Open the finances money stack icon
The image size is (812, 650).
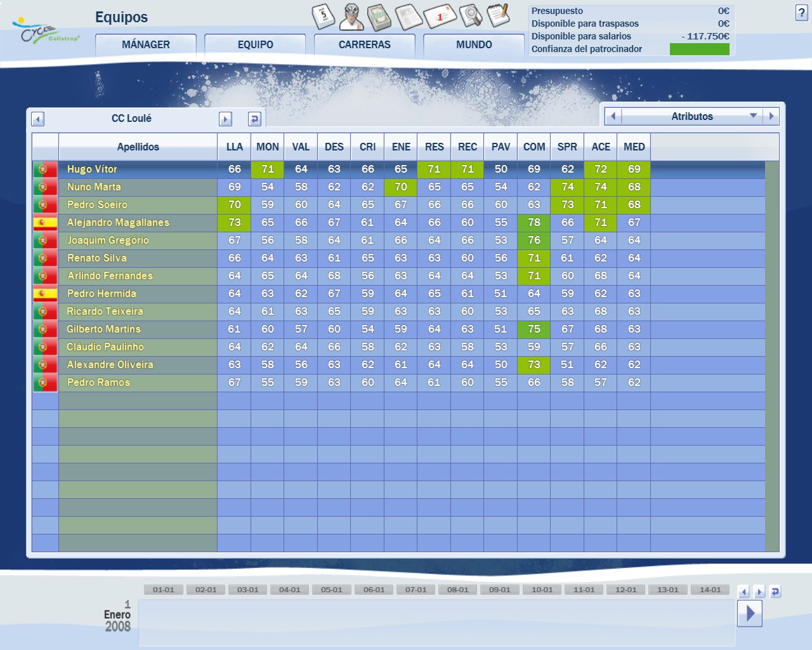click(379, 17)
